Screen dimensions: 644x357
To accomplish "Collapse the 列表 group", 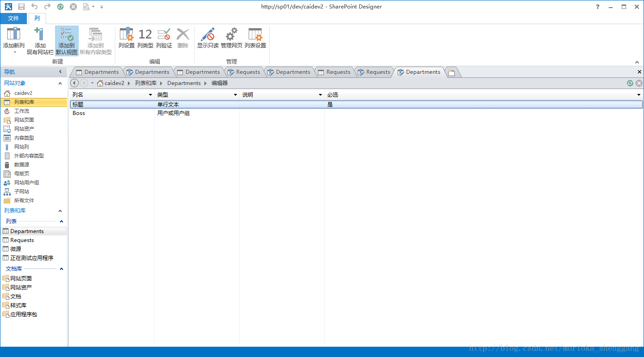I will coord(62,221).
